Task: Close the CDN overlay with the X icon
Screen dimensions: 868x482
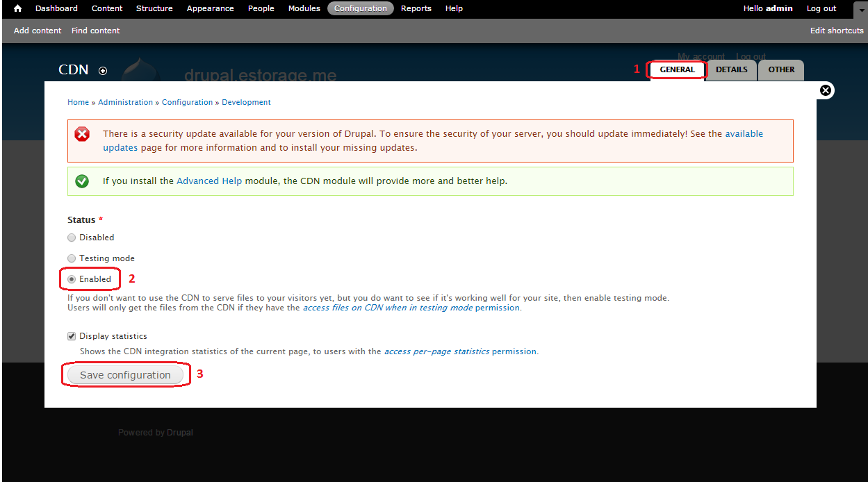Action: 826,90
